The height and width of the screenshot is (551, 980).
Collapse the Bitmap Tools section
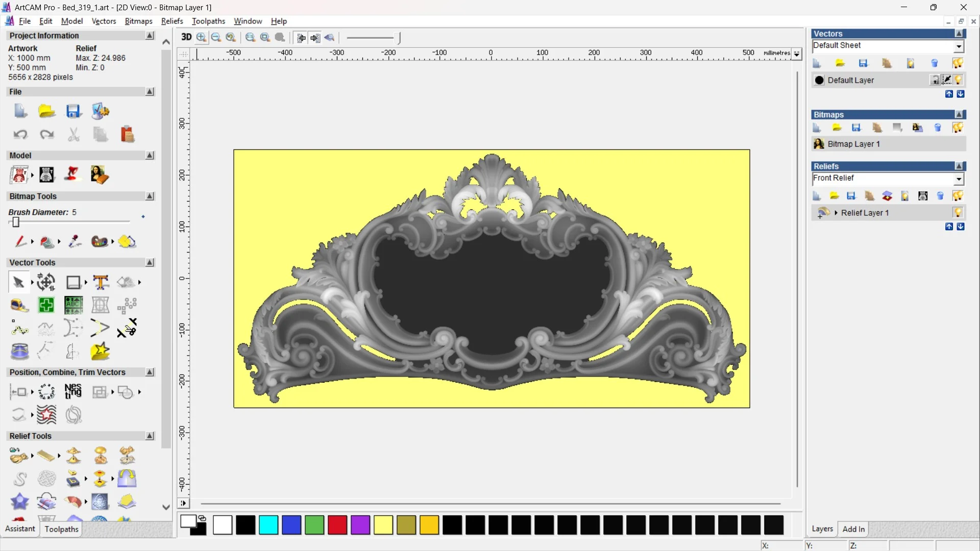(x=150, y=196)
